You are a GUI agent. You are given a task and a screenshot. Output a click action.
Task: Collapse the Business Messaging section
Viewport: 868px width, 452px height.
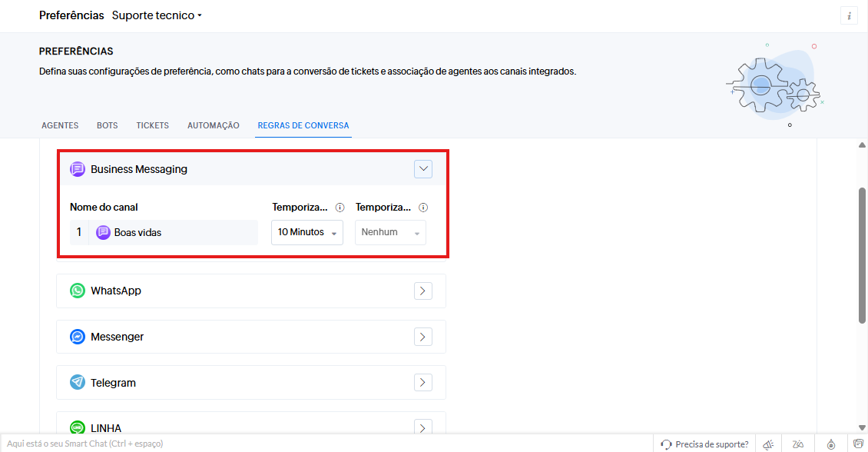click(x=422, y=169)
